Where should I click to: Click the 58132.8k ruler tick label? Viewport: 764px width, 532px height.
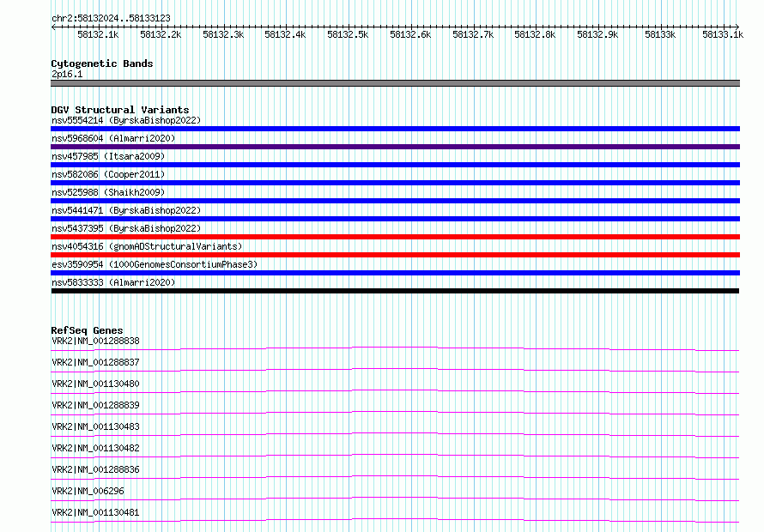[x=535, y=34]
